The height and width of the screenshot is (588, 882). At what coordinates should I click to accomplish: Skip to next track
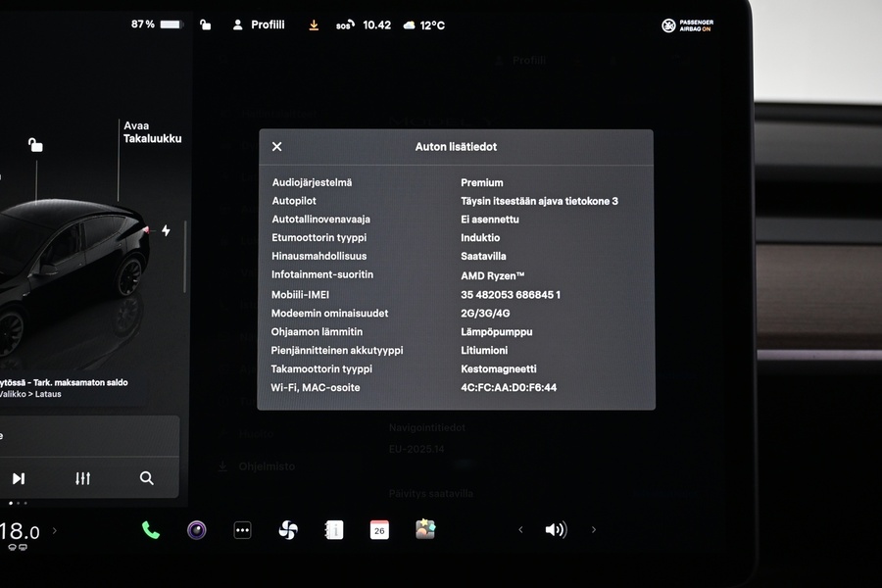pyautogui.click(x=19, y=478)
